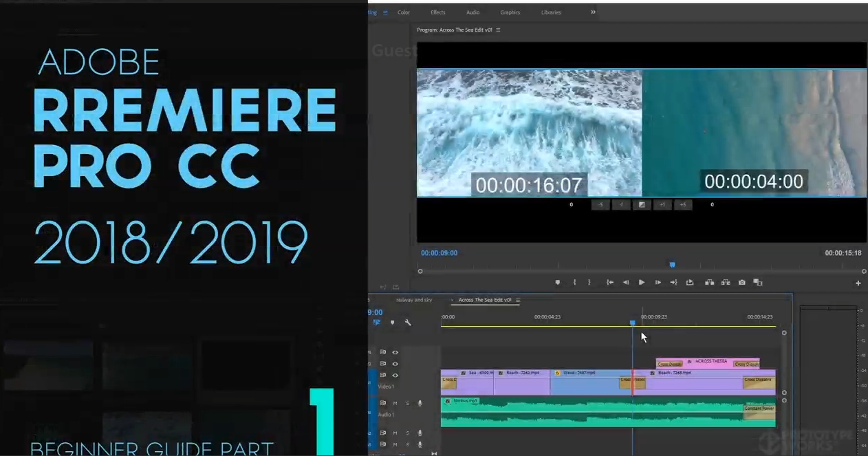Click the Export Frame camera icon
The width and height of the screenshot is (868, 456).
pyautogui.click(x=741, y=282)
